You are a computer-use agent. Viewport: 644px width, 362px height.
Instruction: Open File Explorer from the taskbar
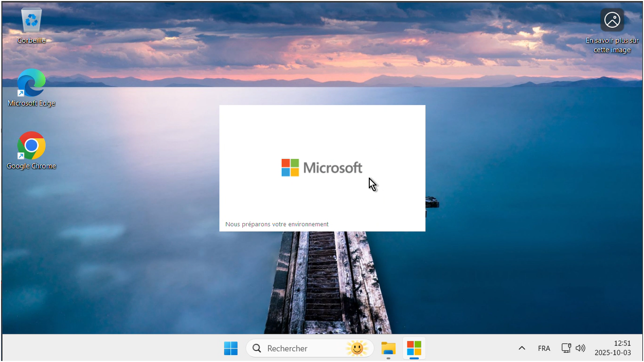click(x=388, y=348)
